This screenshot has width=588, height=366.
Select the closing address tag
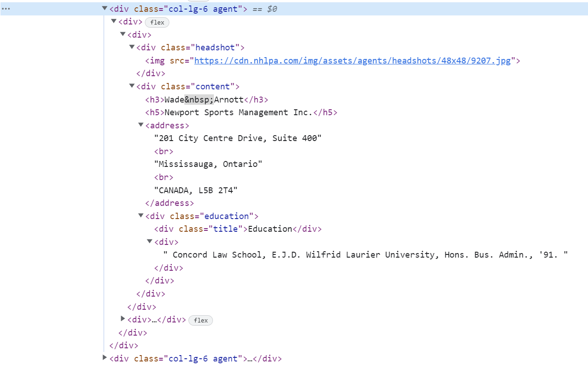[169, 203]
